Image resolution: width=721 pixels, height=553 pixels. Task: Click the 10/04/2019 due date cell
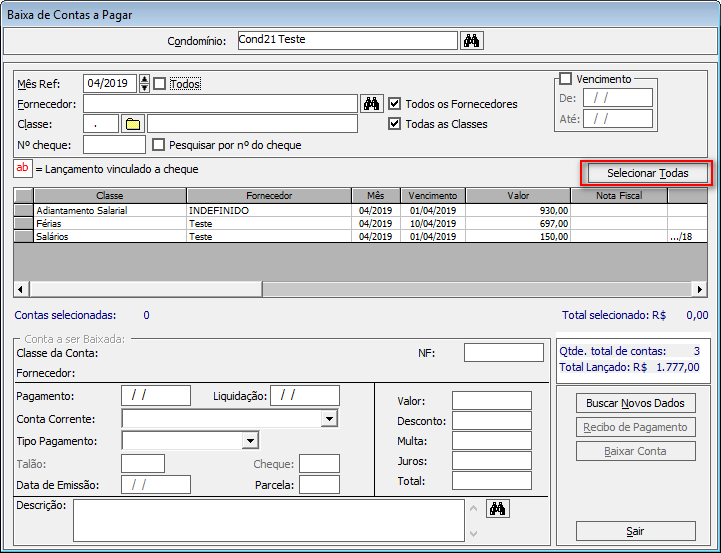433,223
